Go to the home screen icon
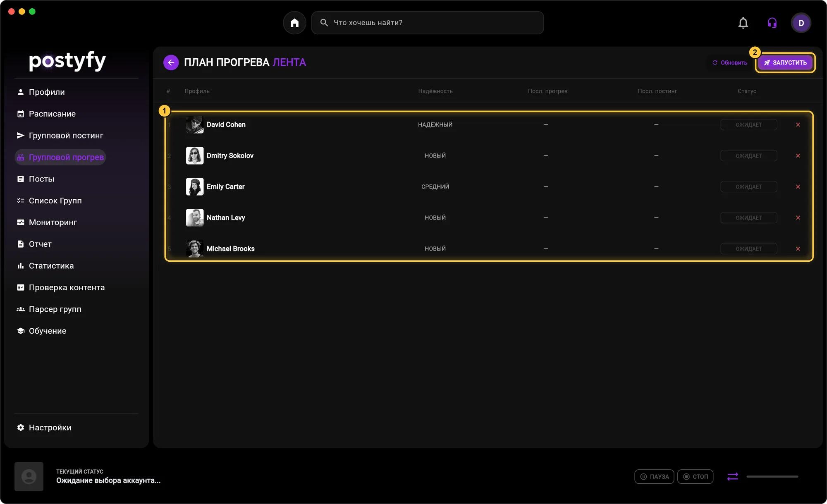Viewport: 827px width, 504px height. (294, 23)
